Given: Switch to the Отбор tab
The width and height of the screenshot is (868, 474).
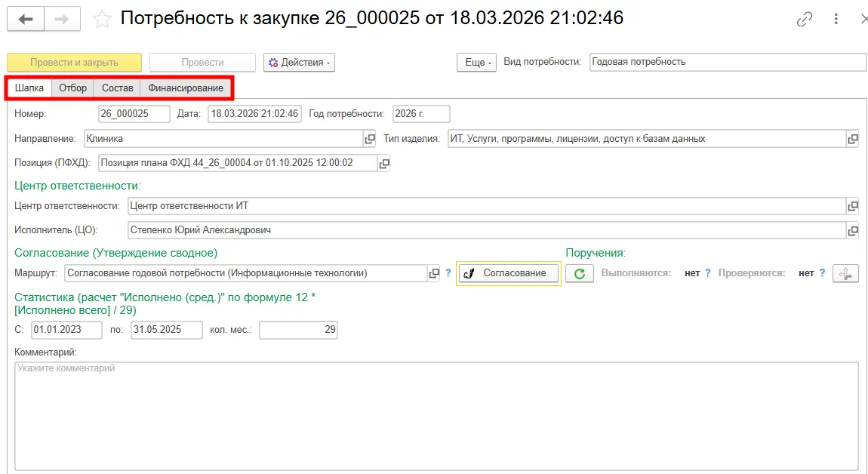Looking at the screenshot, I should pyautogui.click(x=73, y=88).
